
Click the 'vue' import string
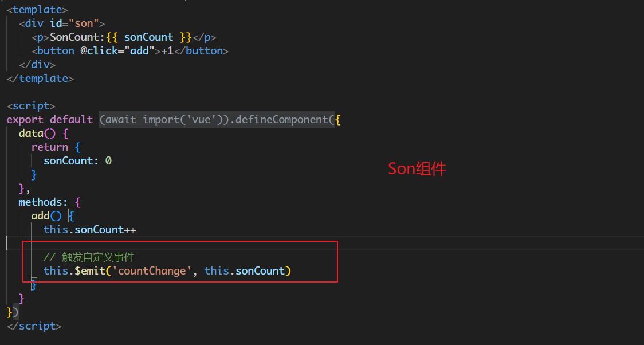(193, 120)
